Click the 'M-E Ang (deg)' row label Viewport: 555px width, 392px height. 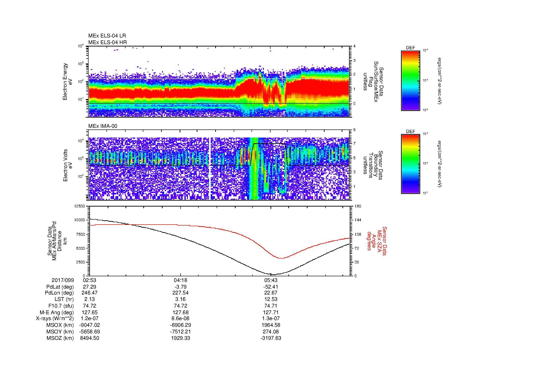(56, 313)
